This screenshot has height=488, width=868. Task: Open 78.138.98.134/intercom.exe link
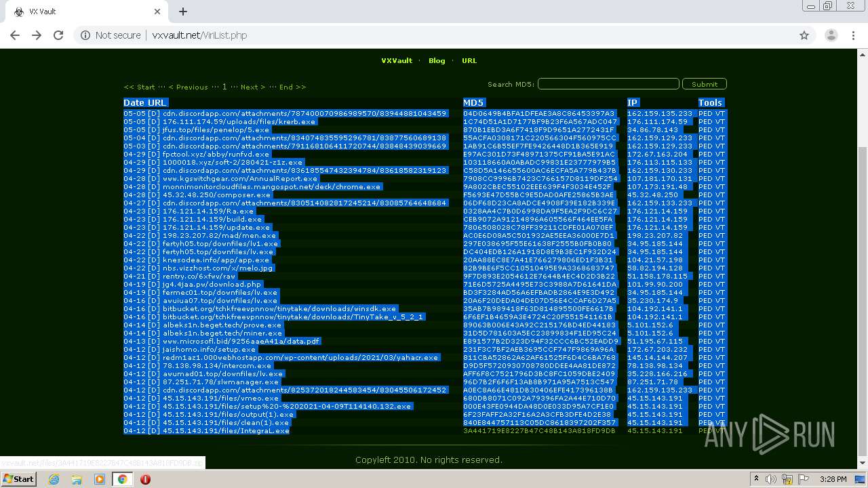(x=217, y=365)
